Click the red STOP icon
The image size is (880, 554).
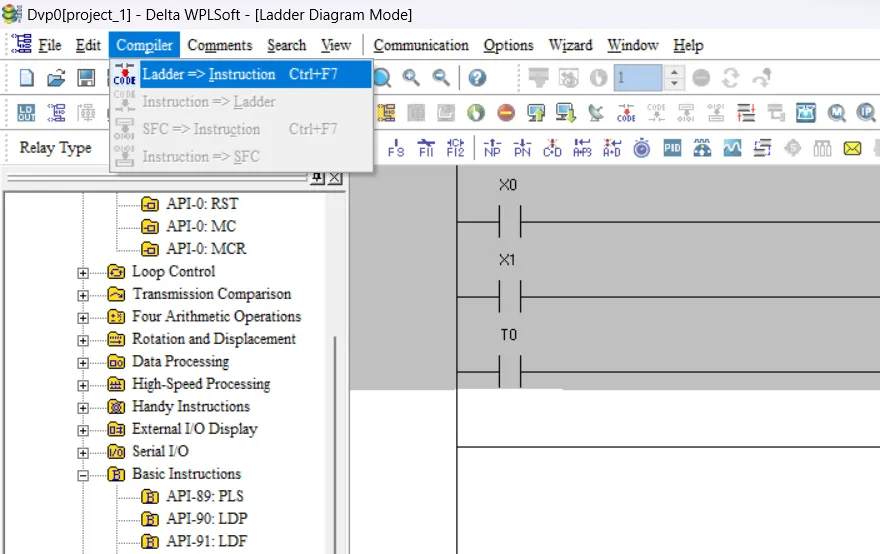(506, 113)
